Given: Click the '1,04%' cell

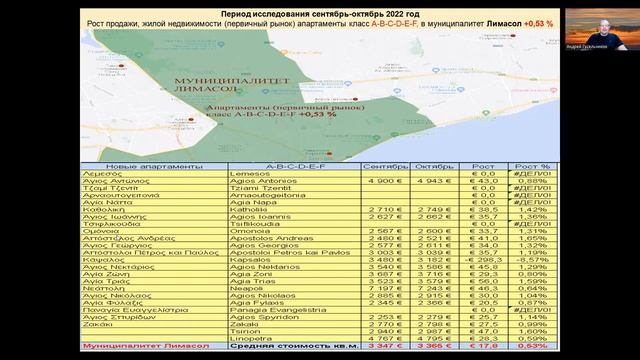Looking at the screenshot, I should point(532,296).
